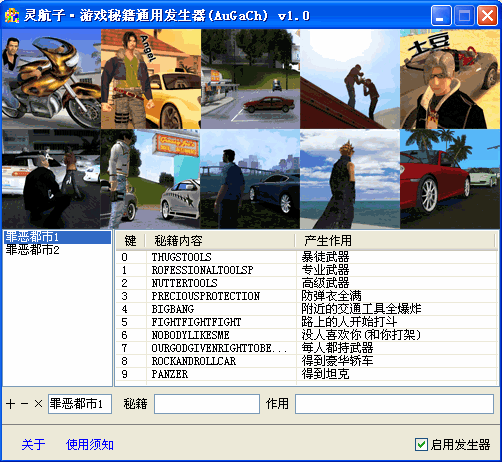Click the plus icon to add a game
Screen dimensions: 502x462
point(10,404)
